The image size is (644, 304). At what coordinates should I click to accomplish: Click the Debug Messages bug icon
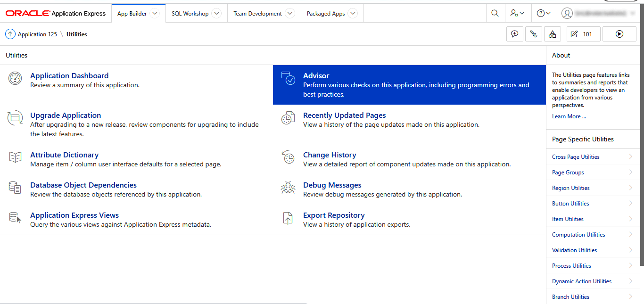point(288,188)
